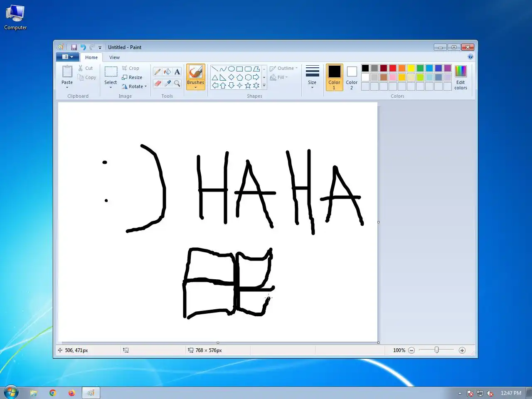Click the Zoom out minus button
The width and height of the screenshot is (532, 399).
click(411, 350)
